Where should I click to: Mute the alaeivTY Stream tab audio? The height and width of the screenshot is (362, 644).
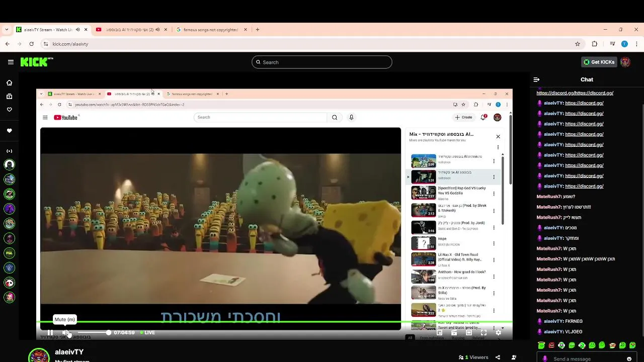tap(77, 30)
